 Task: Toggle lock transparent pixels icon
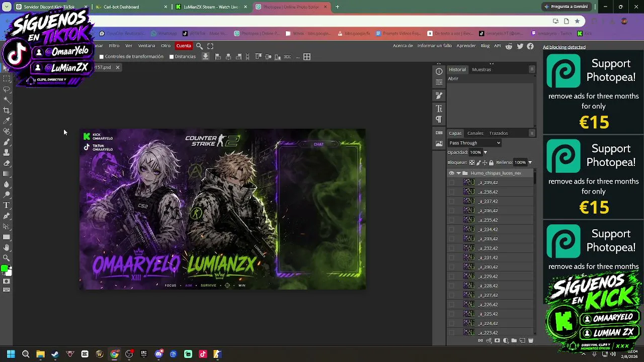(472, 162)
